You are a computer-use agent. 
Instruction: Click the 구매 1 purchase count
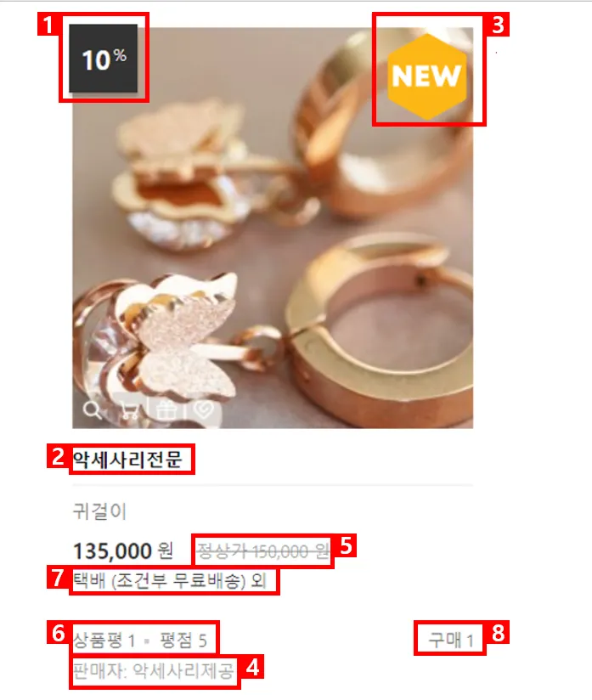[x=451, y=641]
